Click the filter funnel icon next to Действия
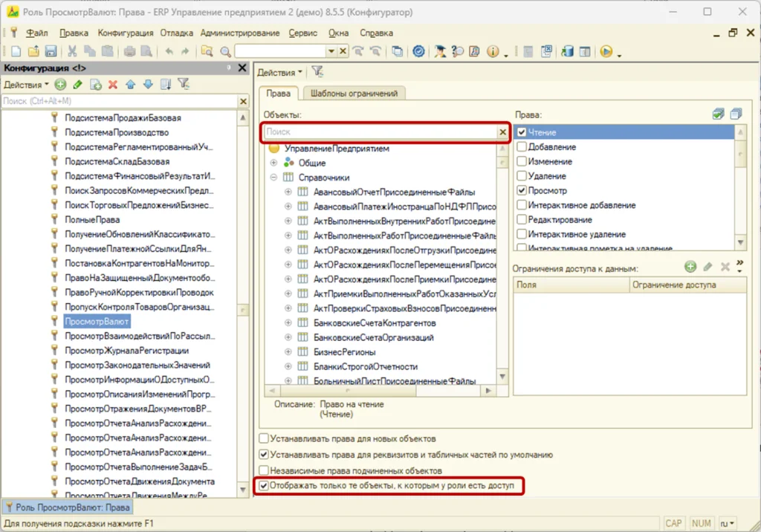This screenshot has height=532, width=761. 317,72
